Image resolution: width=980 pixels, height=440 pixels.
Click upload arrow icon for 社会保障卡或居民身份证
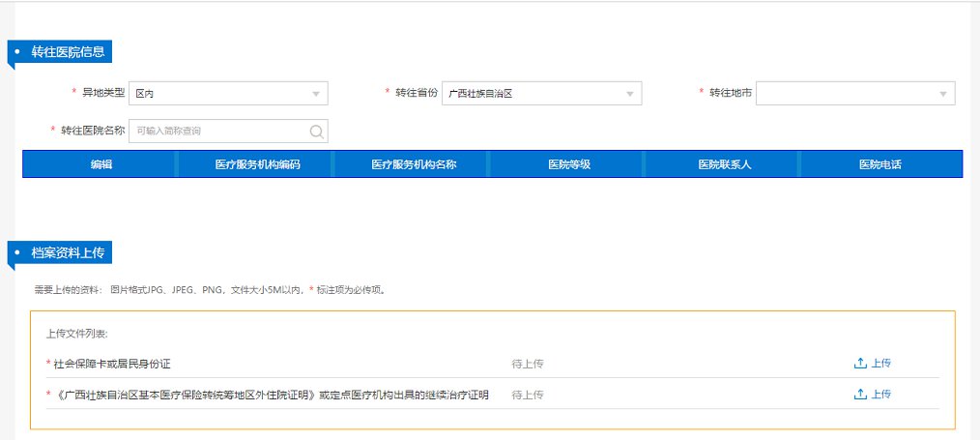coord(859,364)
